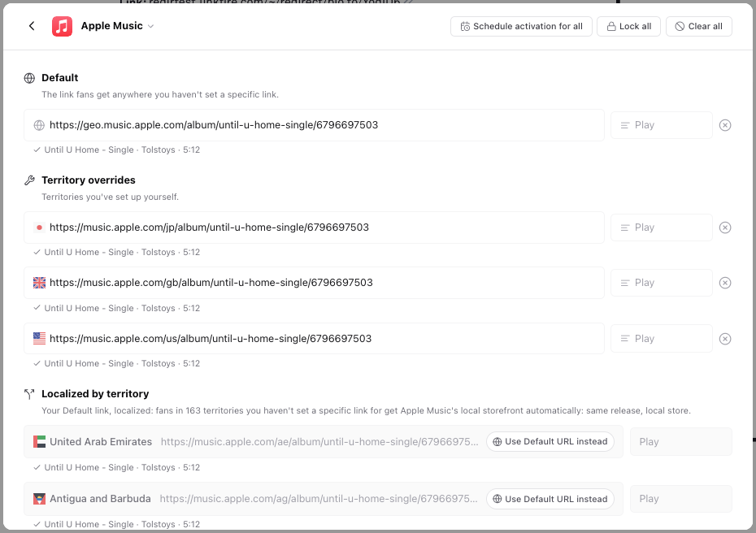This screenshot has width=756, height=533.
Task: Click the Antigua and Barbuda country name
Action: [100, 499]
